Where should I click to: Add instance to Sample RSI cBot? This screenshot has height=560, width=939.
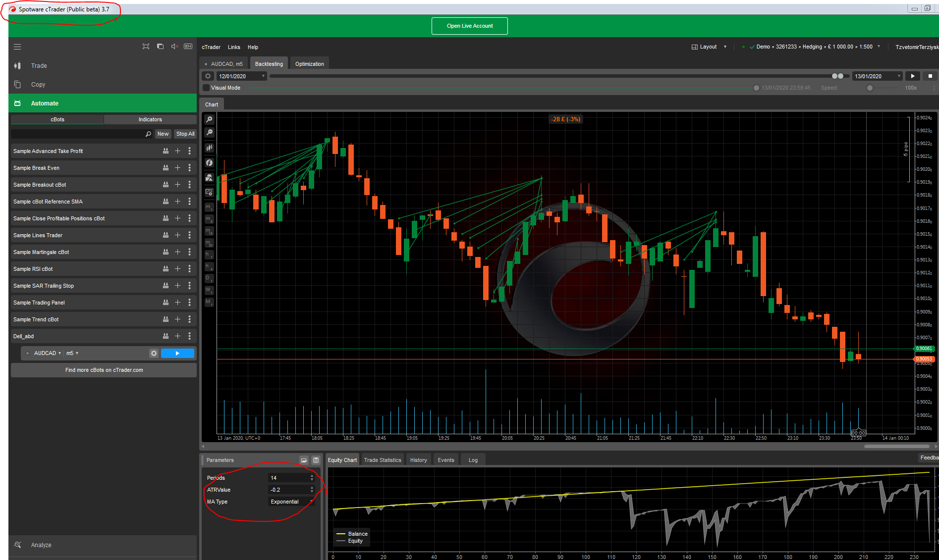point(177,269)
